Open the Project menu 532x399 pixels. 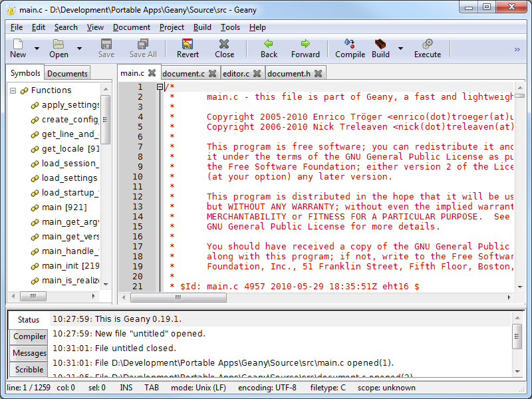(x=172, y=27)
